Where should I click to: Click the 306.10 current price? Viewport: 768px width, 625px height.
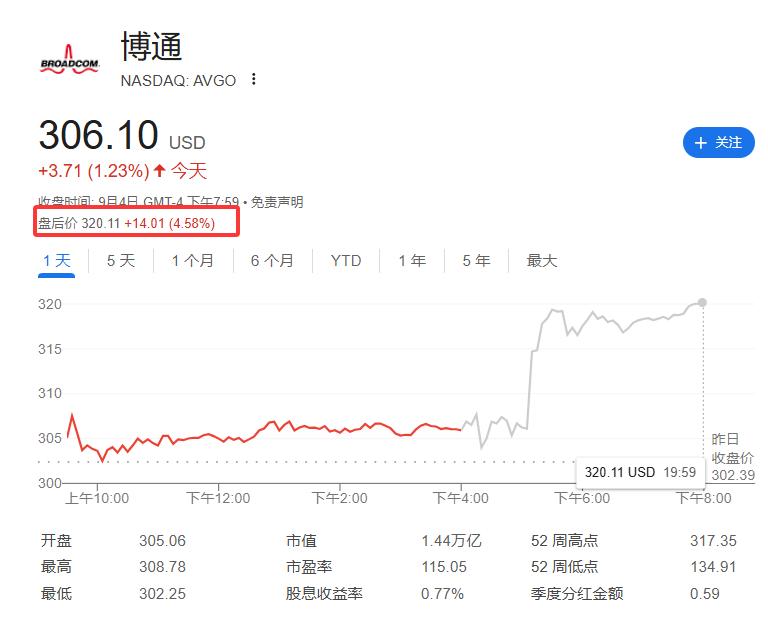98,135
